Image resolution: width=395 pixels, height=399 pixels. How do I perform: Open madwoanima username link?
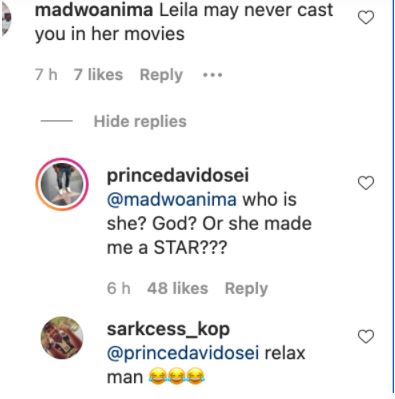pos(94,10)
